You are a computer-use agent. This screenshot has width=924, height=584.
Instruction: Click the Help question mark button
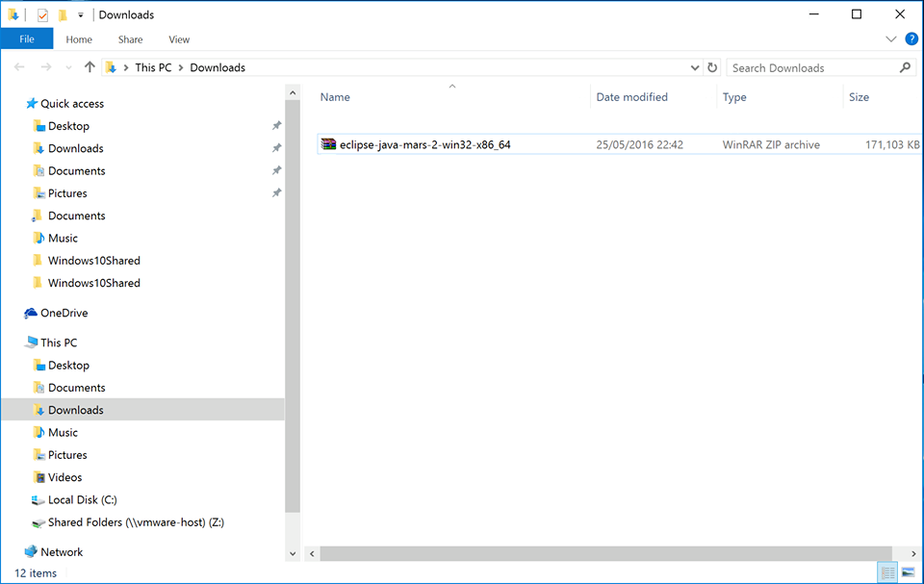tap(911, 38)
